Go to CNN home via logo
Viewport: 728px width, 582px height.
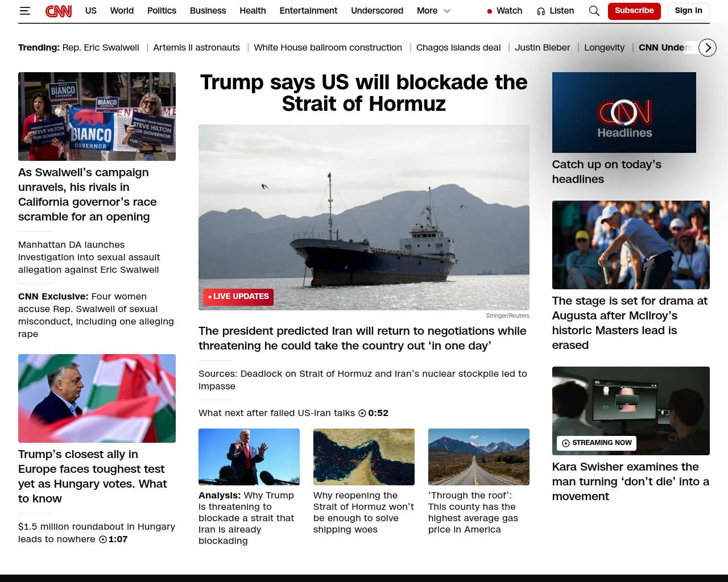coord(59,11)
